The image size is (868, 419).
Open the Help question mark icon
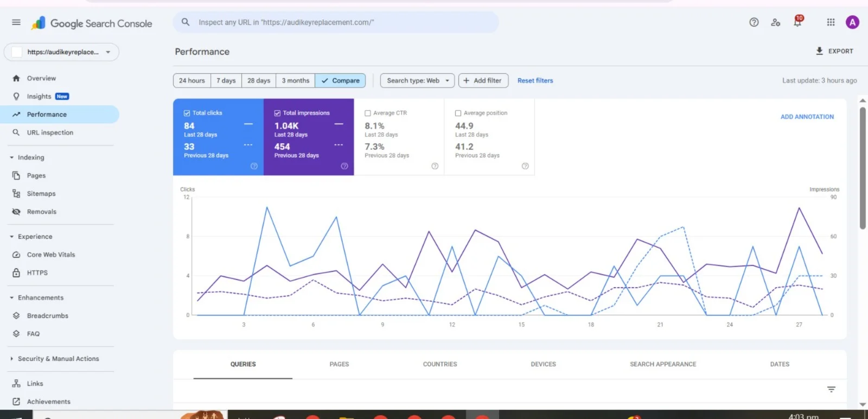pyautogui.click(x=754, y=22)
